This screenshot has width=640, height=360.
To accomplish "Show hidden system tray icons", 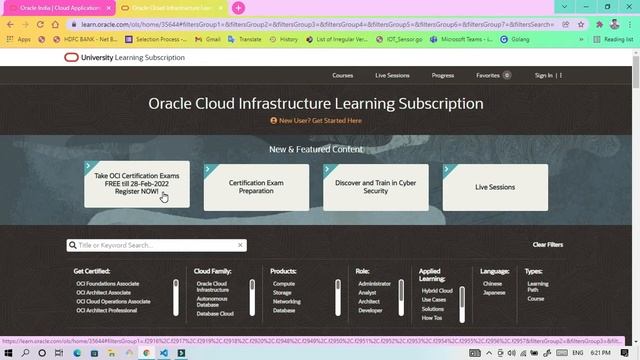I will [x=489, y=353].
